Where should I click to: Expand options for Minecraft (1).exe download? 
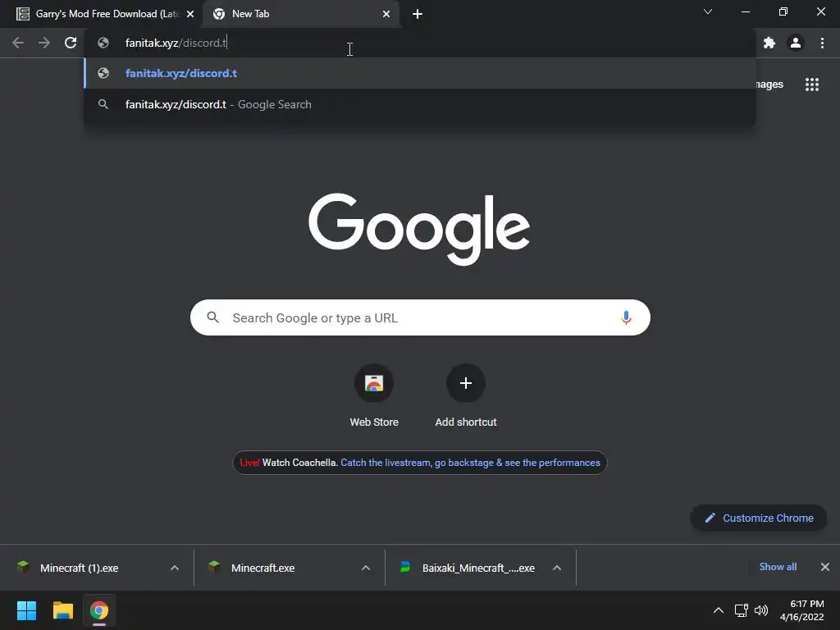click(175, 568)
